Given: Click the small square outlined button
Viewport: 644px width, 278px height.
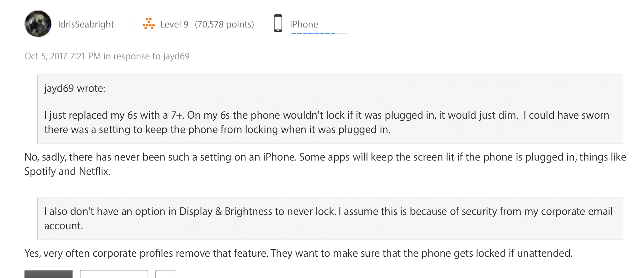Looking at the screenshot, I should point(165,274).
